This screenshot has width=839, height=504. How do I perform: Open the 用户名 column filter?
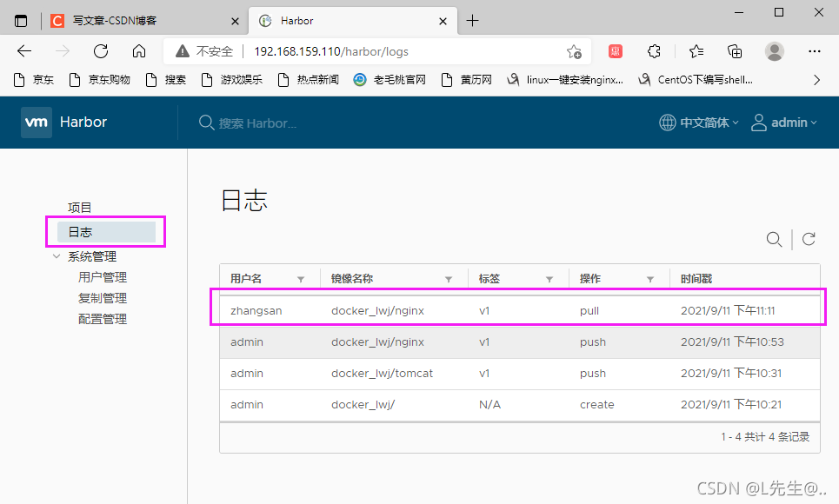(301, 279)
